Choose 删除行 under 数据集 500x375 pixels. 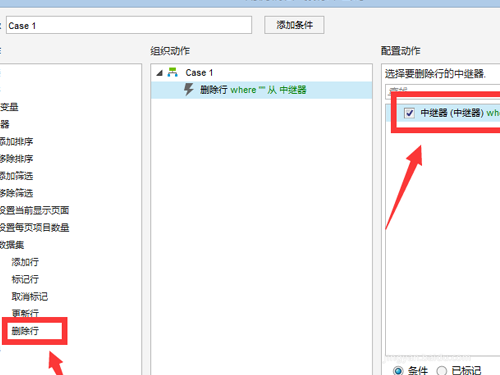pos(25,331)
